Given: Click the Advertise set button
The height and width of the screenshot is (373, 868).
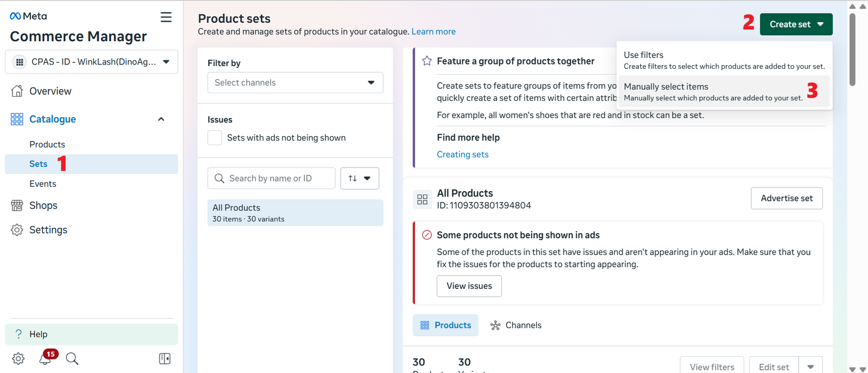Looking at the screenshot, I should 786,198.
